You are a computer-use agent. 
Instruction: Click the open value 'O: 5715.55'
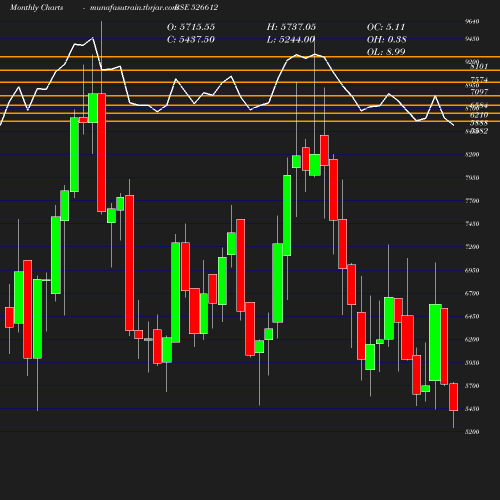191,27
